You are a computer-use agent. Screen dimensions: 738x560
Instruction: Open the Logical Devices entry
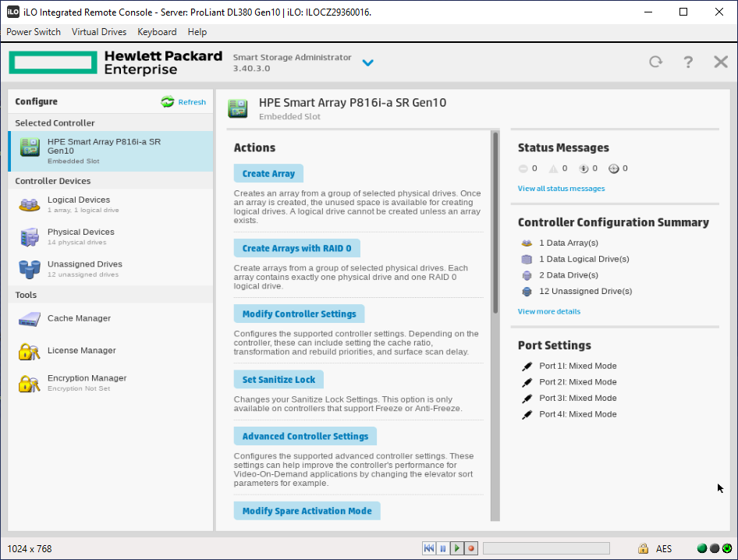(111, 204)
